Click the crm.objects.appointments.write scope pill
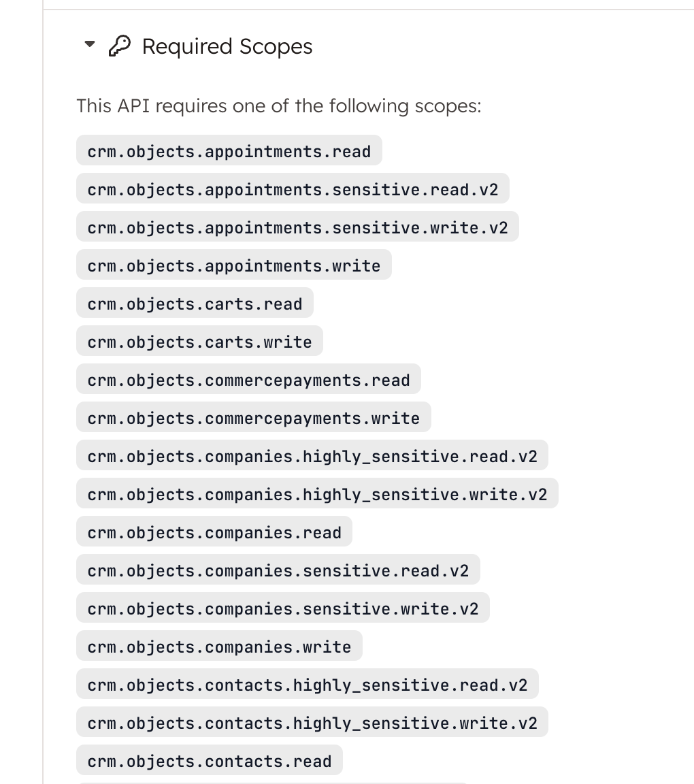 [233, 265]
